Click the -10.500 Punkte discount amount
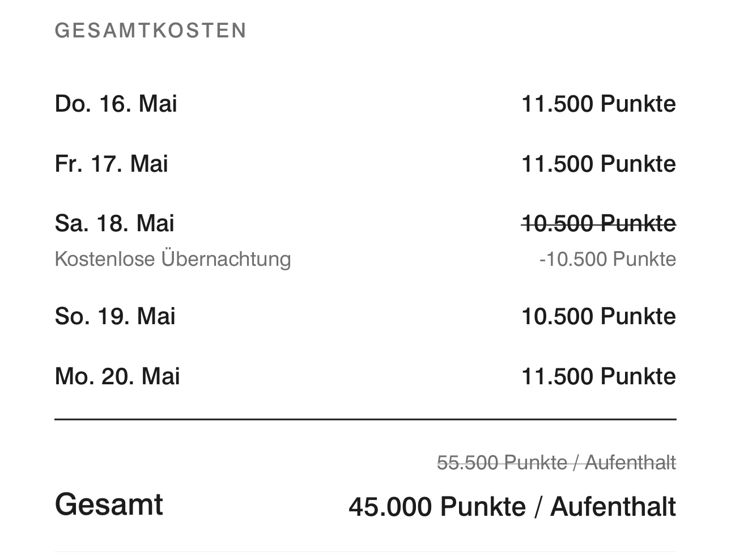This screenshot has height=560, width=731. pyautogui.click(x=607, y=260)
